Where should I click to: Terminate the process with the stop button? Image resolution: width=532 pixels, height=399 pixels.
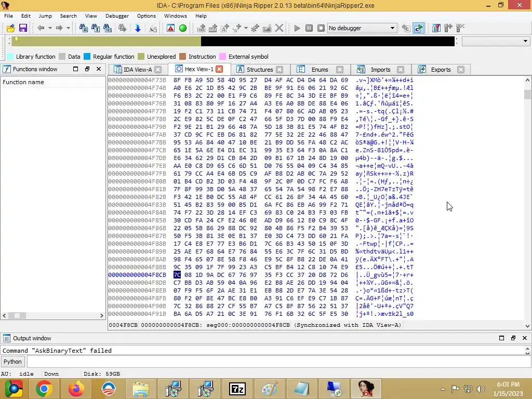pyautogui.click(x=321, y=28)
